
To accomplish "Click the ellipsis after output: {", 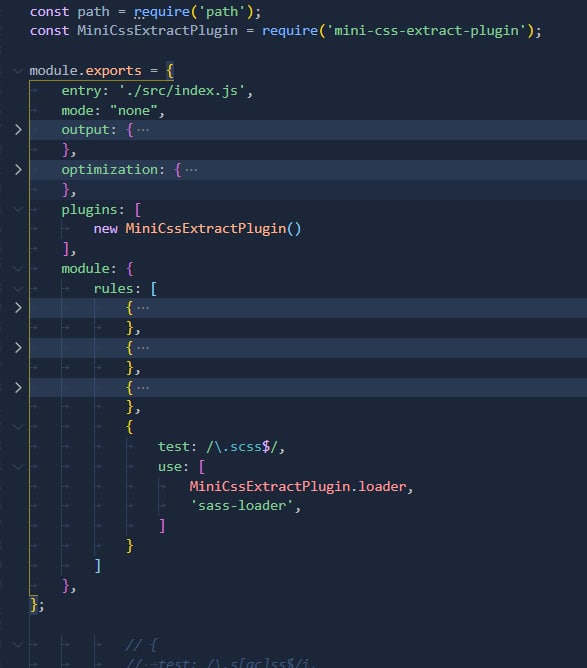I will (143, 130).
